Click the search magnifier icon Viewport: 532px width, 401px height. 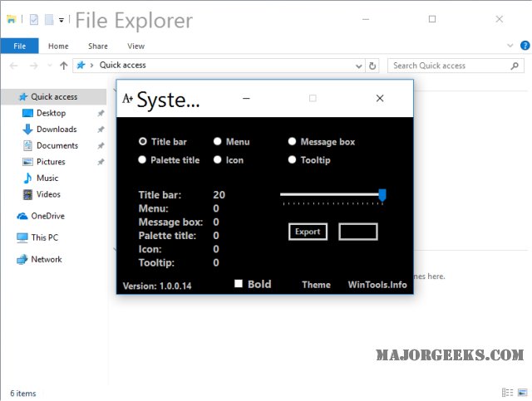pos(515,66)
